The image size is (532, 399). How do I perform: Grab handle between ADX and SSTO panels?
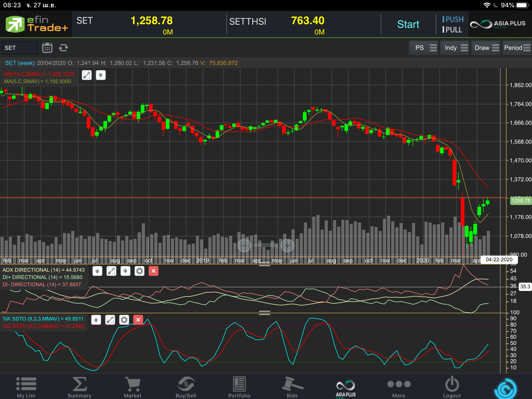coord(265,313)
